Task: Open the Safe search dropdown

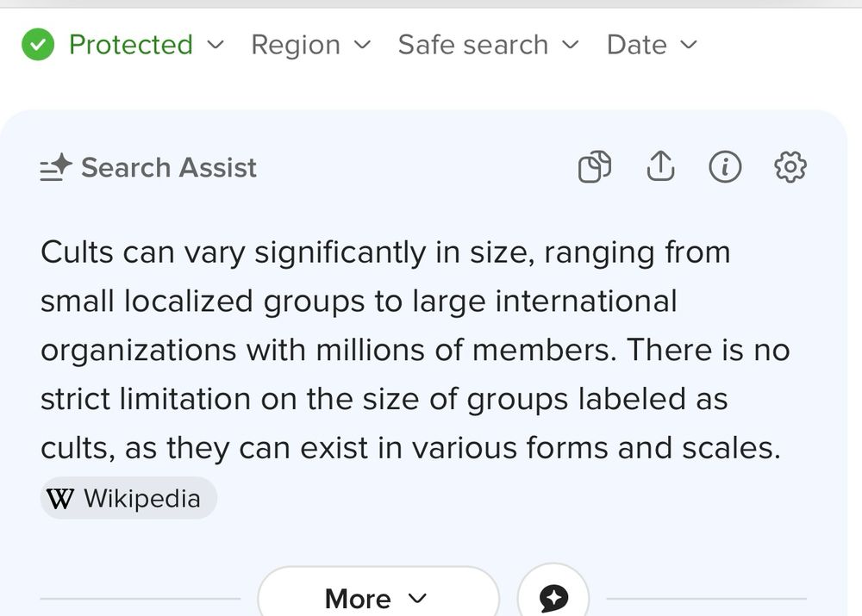Action: coord(488,45)
